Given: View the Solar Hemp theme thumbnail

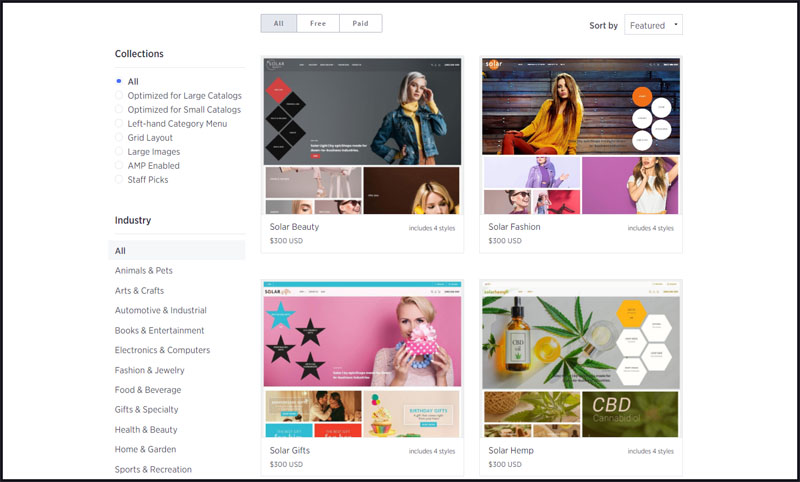Looking at the screenshot, I should [x=580, y=359].
